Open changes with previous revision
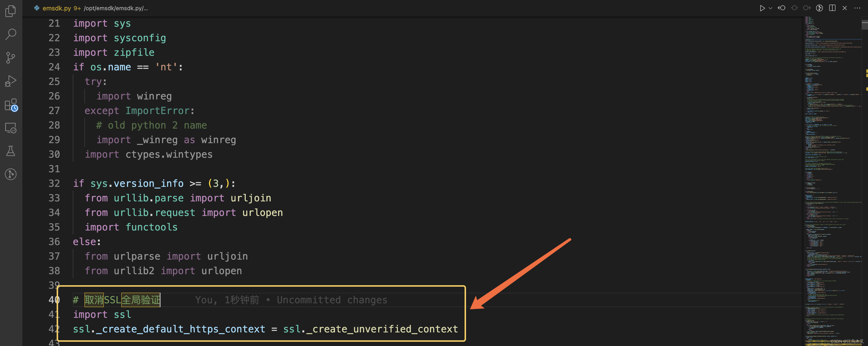This screenshot has height=346, width=868. click(782, 8)
